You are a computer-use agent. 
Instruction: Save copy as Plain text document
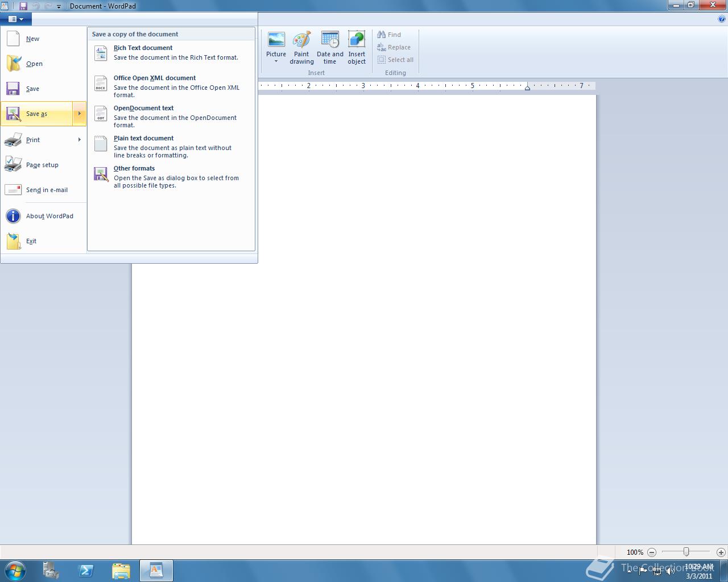[171, 146]
